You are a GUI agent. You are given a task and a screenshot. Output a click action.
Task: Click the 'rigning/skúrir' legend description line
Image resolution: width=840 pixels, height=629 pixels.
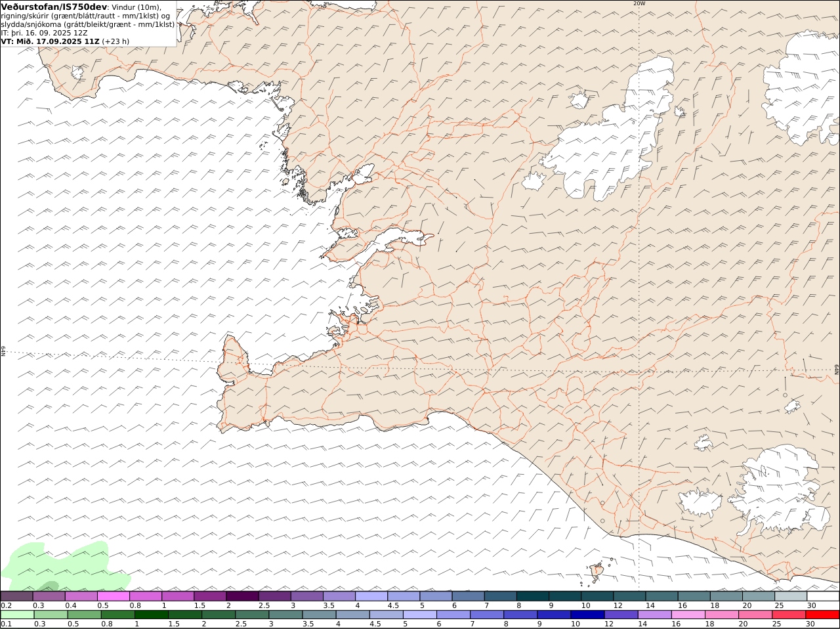click(x=85, y=16)
